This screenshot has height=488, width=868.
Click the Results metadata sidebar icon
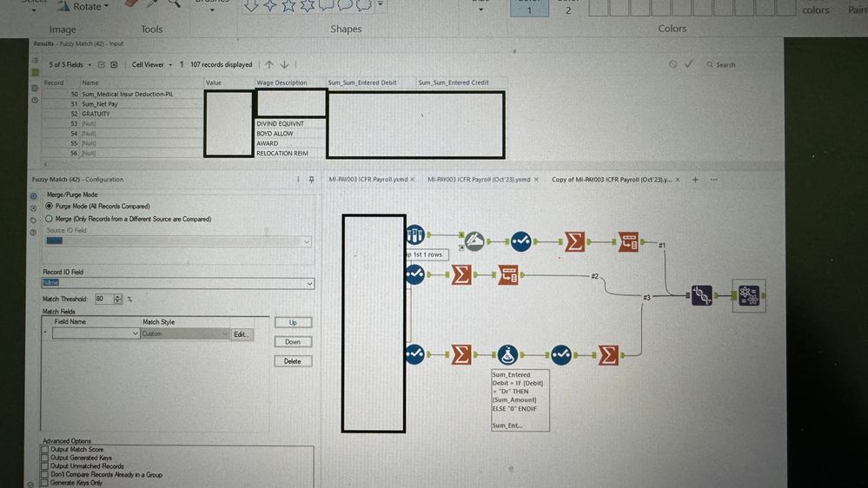click(35, 89)
